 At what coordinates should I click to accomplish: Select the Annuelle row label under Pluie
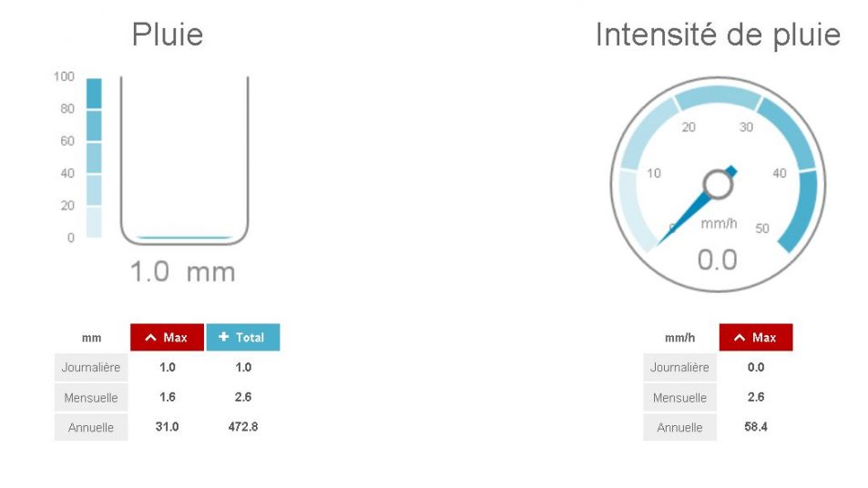(91, 427)
